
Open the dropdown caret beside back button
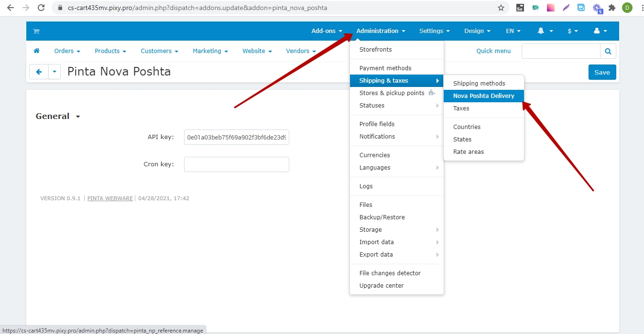click(55, 72)
